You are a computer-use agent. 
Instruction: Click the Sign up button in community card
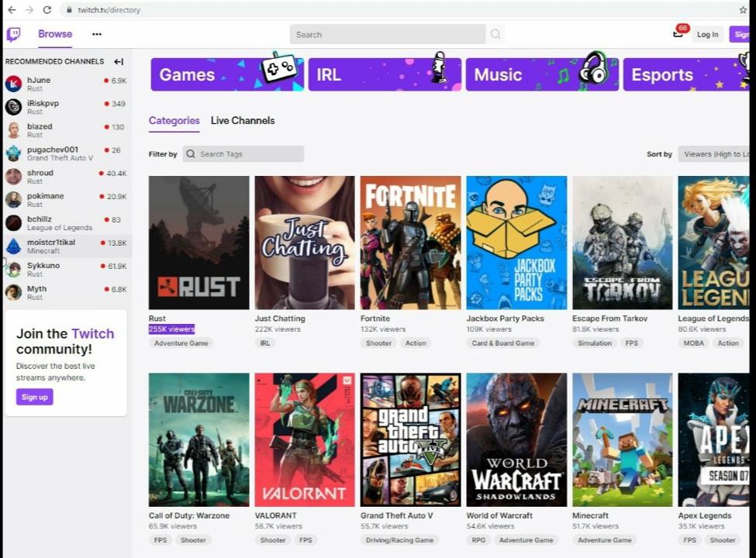[x=35, y=397]
